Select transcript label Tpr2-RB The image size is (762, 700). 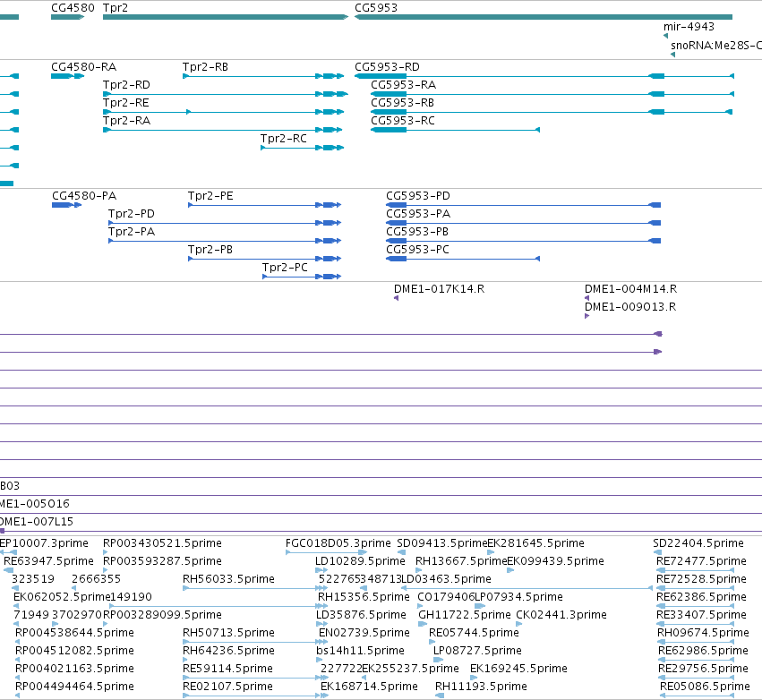(x=205, y=66)
